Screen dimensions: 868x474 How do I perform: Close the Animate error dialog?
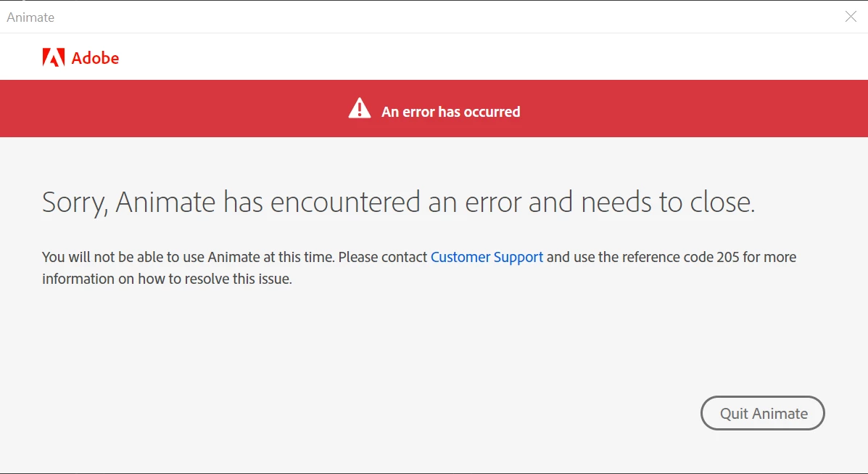[851, 17]
